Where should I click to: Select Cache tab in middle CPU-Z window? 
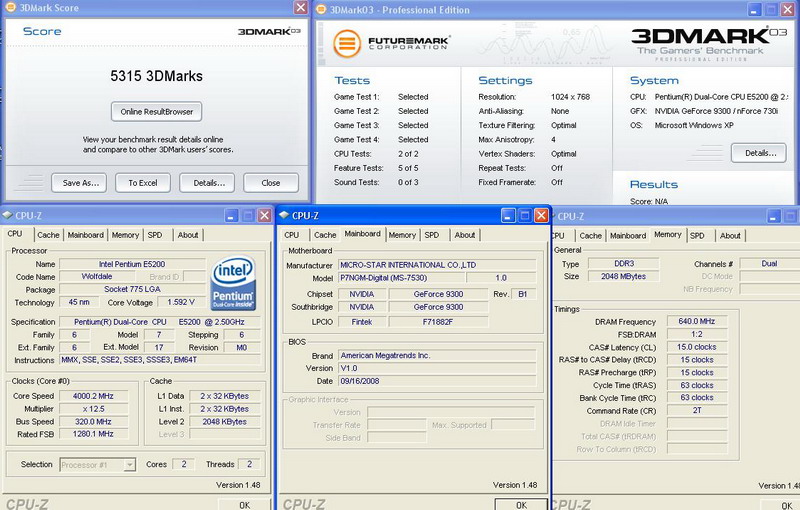pos(325,235)
